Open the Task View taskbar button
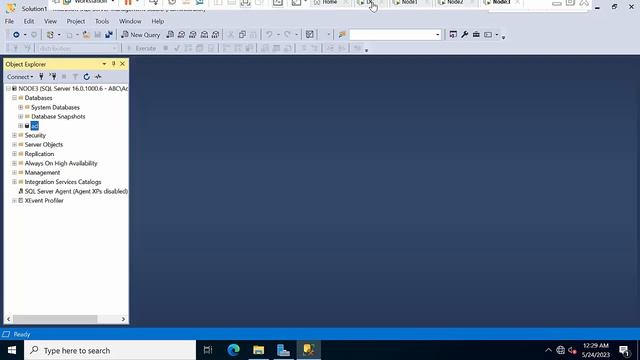The width and height of the screenshot is (640, 360). [x=208, y=350]
